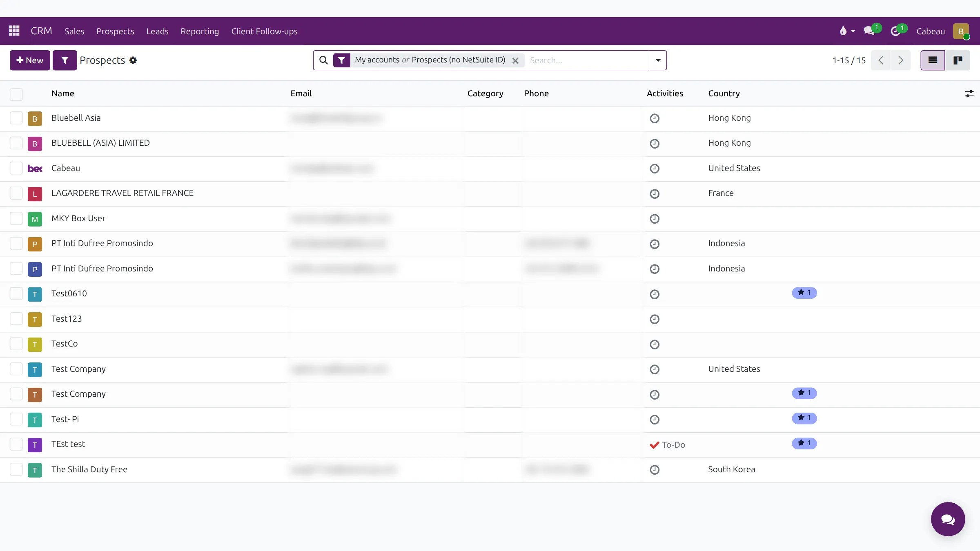
Task: Open the debug flame dropdown menu
Action: 847,31
